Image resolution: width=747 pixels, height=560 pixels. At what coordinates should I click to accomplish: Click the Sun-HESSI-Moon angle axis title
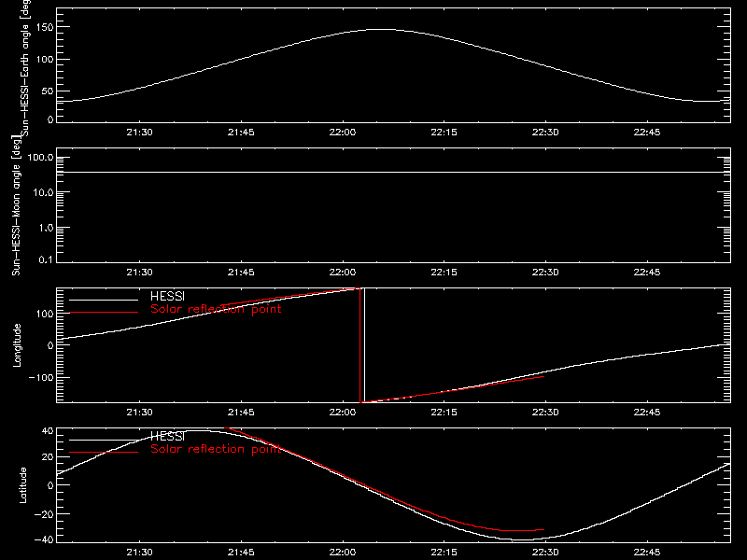point(16,205)
